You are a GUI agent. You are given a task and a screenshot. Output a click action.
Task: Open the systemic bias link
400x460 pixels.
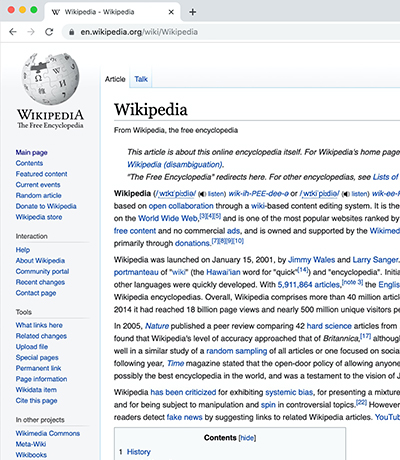click(289, 392)
